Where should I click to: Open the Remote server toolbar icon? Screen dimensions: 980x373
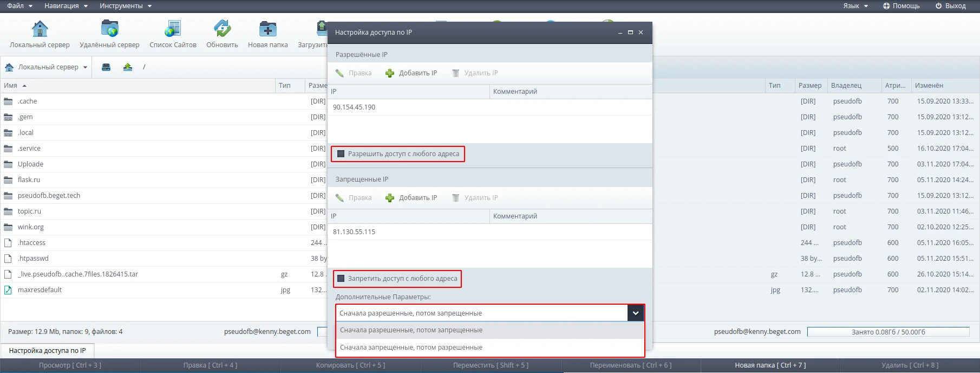(x=109, y=29)
